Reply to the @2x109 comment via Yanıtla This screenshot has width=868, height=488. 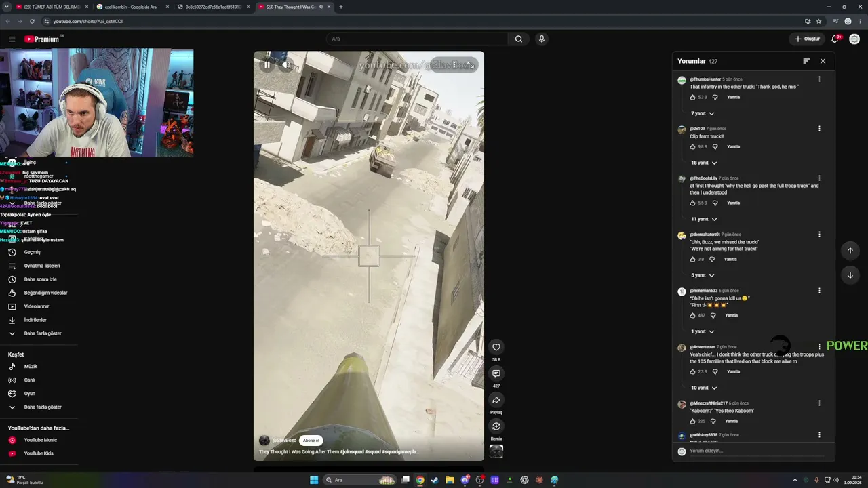(733, 147)
